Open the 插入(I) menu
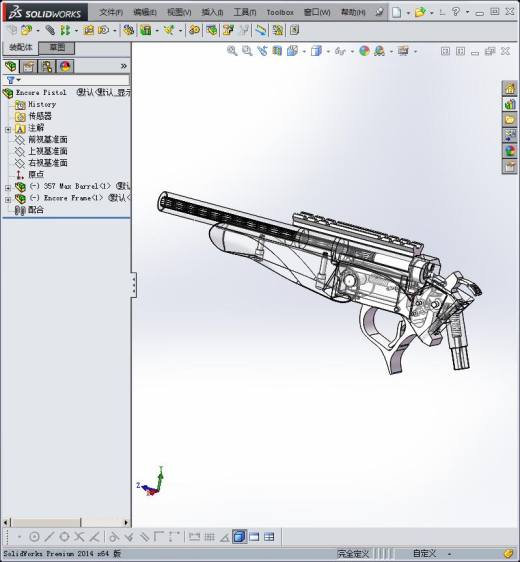520x562 pixels. (x=212, y=13)
